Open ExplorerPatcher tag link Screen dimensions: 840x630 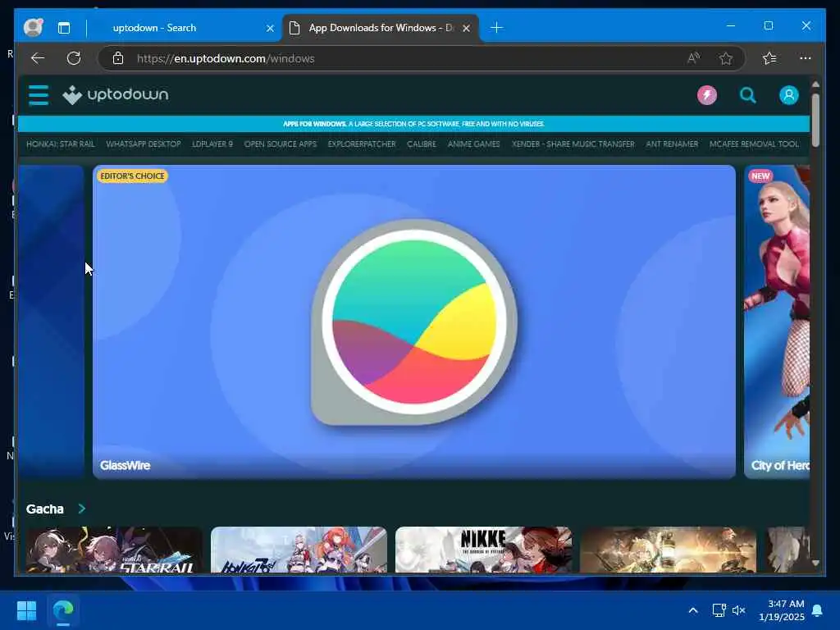[362, 144]
